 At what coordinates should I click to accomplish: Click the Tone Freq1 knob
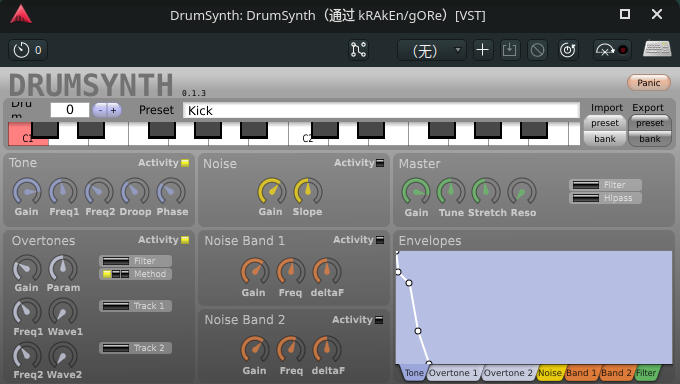63,191
